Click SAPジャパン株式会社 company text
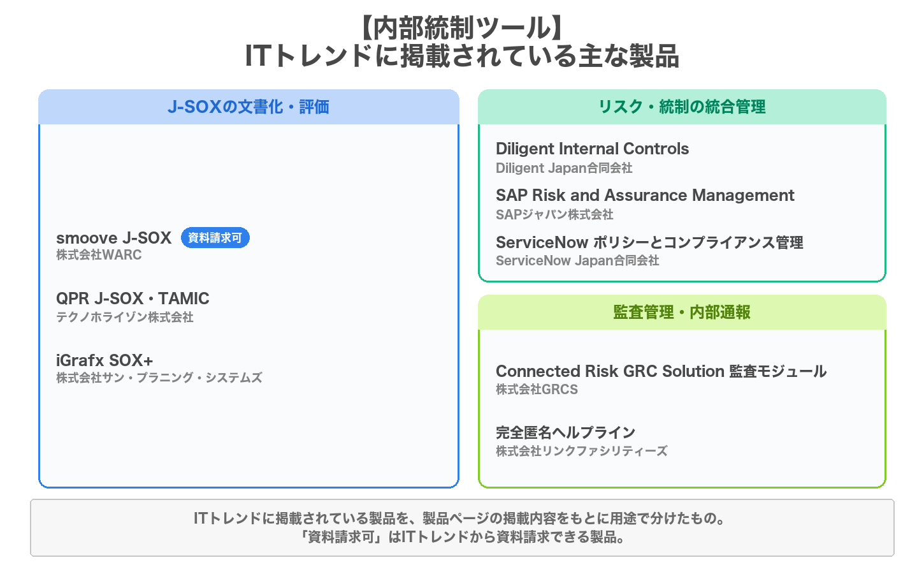The width and height of the screenshot is (924, 574). pyautogui.click(x=554, y=214)
